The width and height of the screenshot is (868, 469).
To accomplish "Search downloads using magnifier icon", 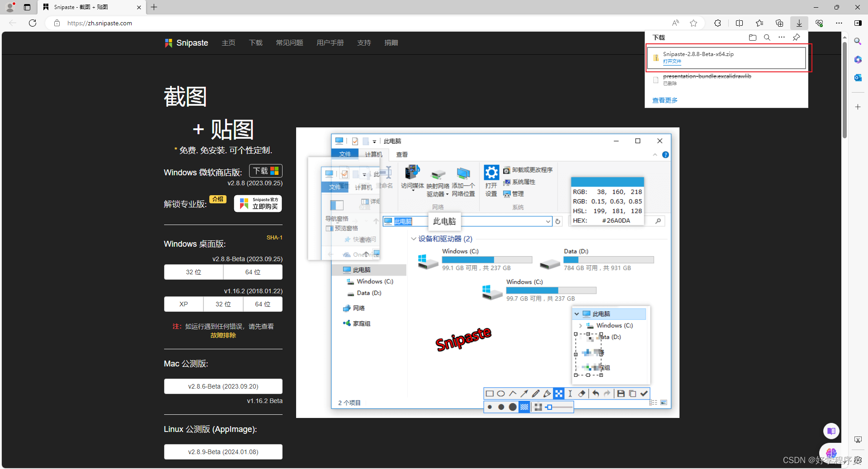I will pos(767,38).
